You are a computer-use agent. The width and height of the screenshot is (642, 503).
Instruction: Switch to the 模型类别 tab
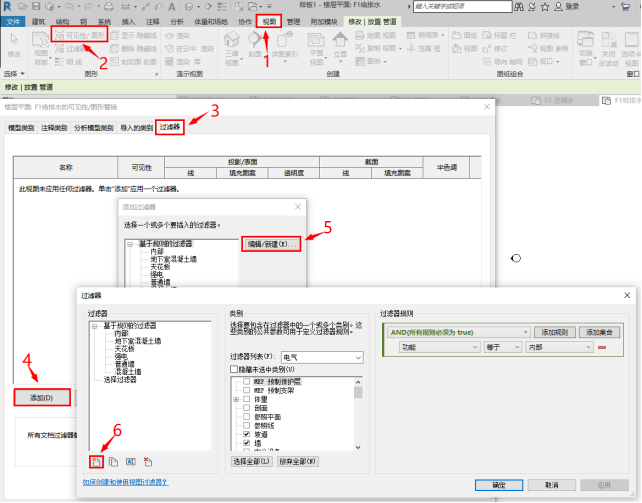[21, 128]
